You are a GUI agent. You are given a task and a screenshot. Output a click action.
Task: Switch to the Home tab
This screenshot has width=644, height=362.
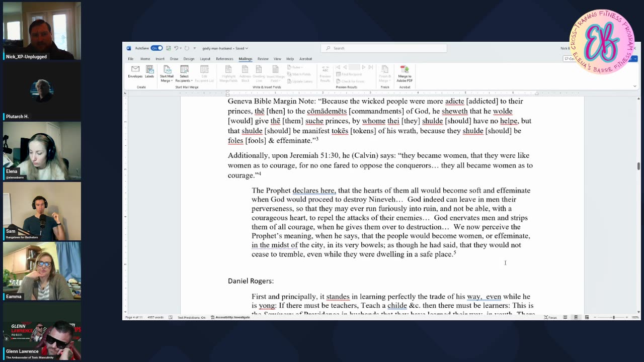coord(145,59)
